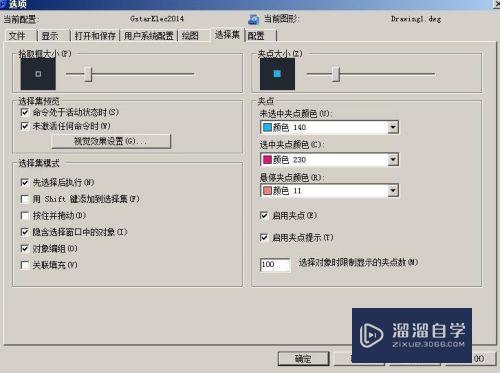Toggle 未激活任何命令时 checkbox

(x=25, y=126)
